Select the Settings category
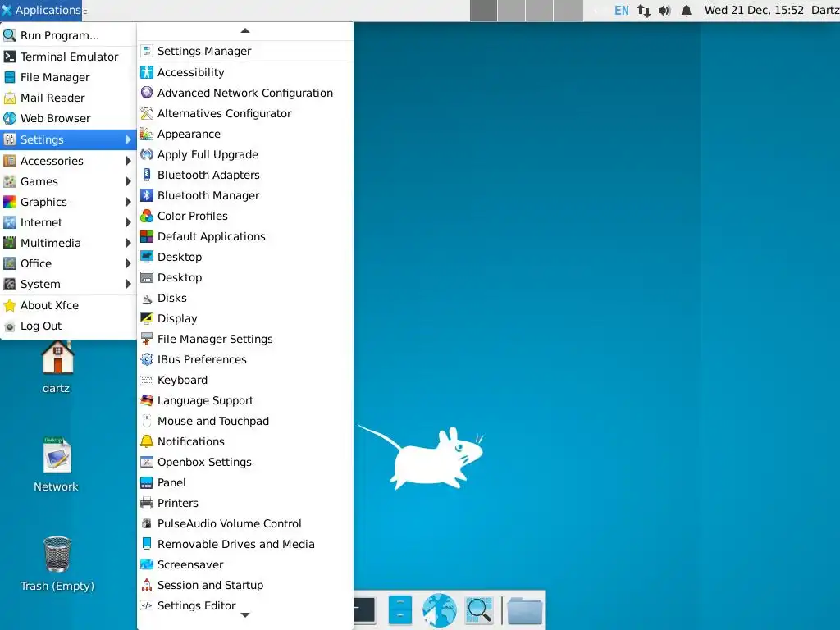The image size is (840, 630). 68,139
